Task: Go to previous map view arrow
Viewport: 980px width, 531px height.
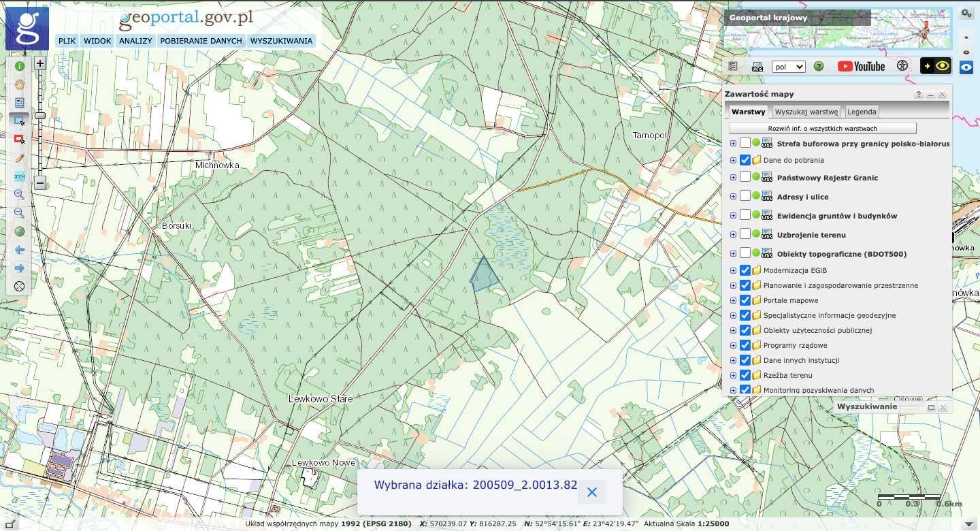Action: 20,250
